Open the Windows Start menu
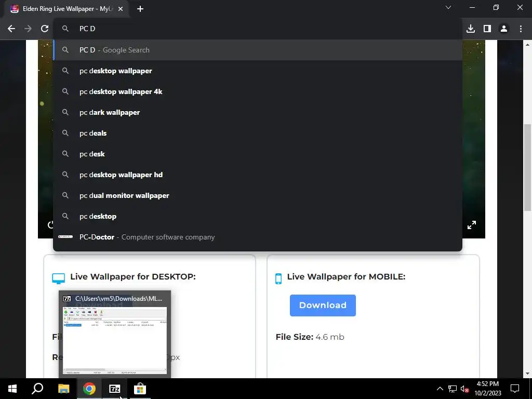 (x=12, y=389)
